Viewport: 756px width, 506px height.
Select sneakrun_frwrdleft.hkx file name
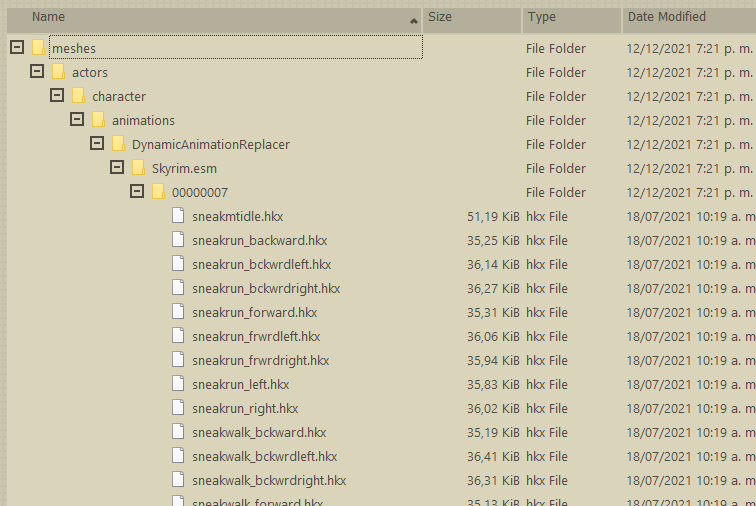coord(256,337)
